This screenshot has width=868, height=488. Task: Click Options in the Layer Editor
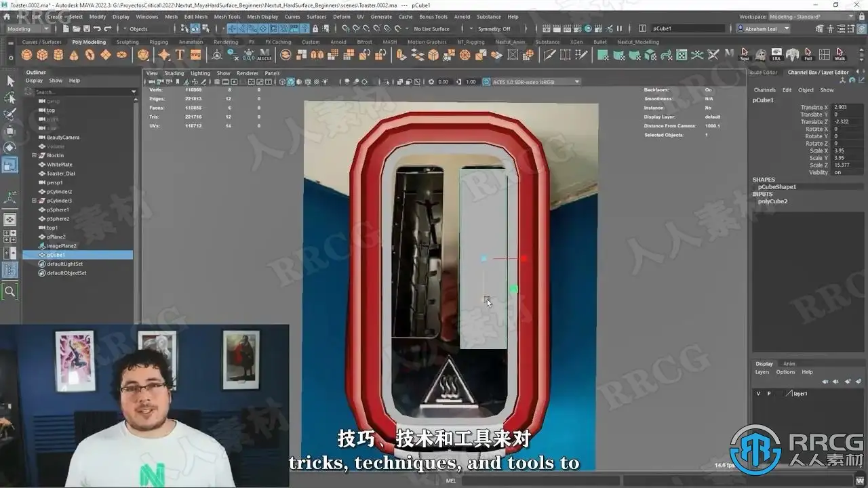786,372
